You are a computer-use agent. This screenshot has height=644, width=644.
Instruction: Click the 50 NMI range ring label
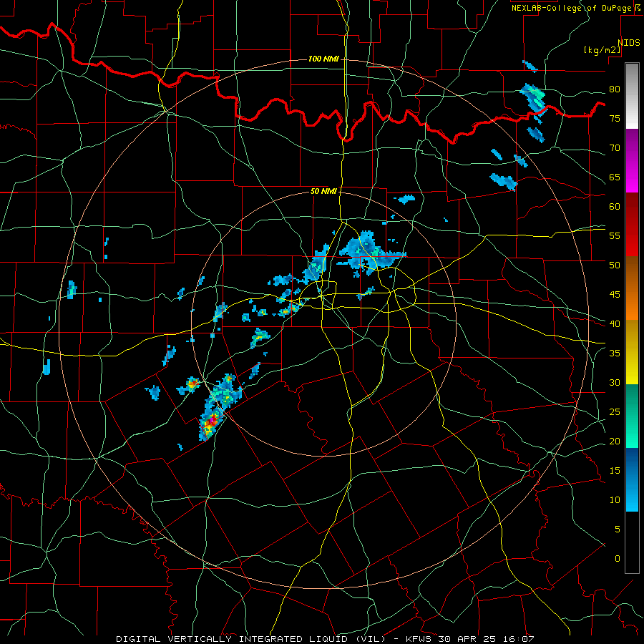click(323, 191)
